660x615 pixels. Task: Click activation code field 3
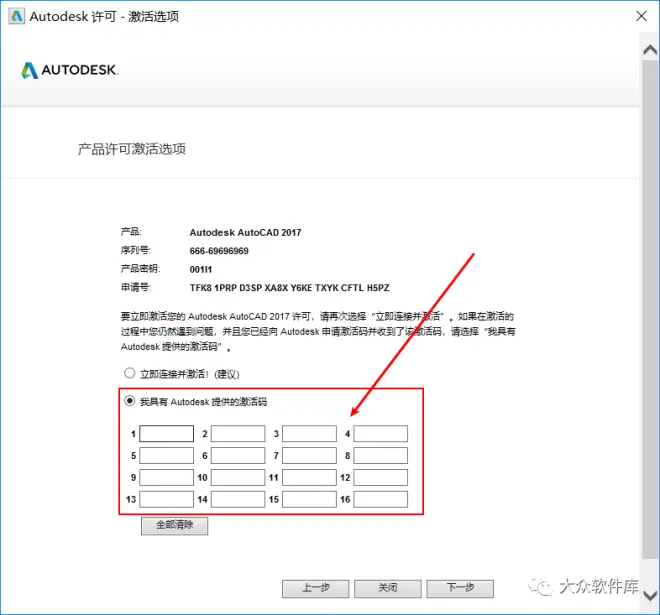309,434
